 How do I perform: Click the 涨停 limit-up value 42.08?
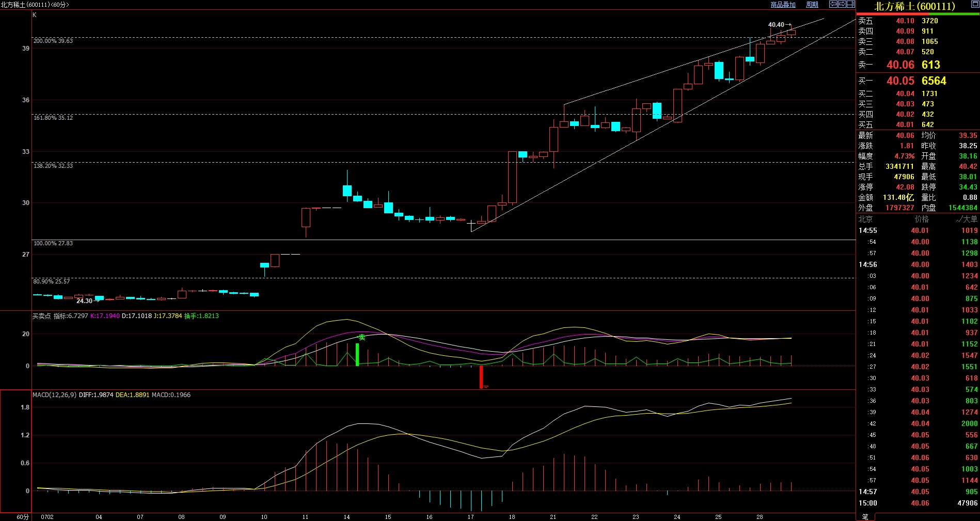click(905, 187)
